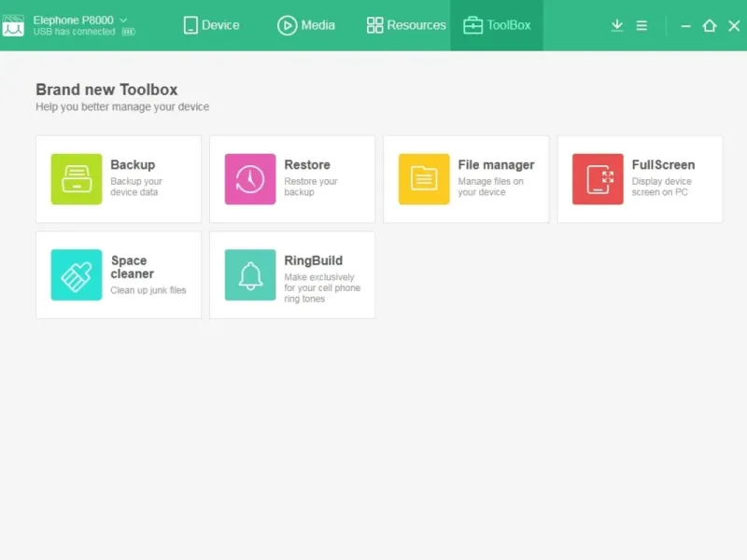Open the pink Restore clock icon

point(250,179)
